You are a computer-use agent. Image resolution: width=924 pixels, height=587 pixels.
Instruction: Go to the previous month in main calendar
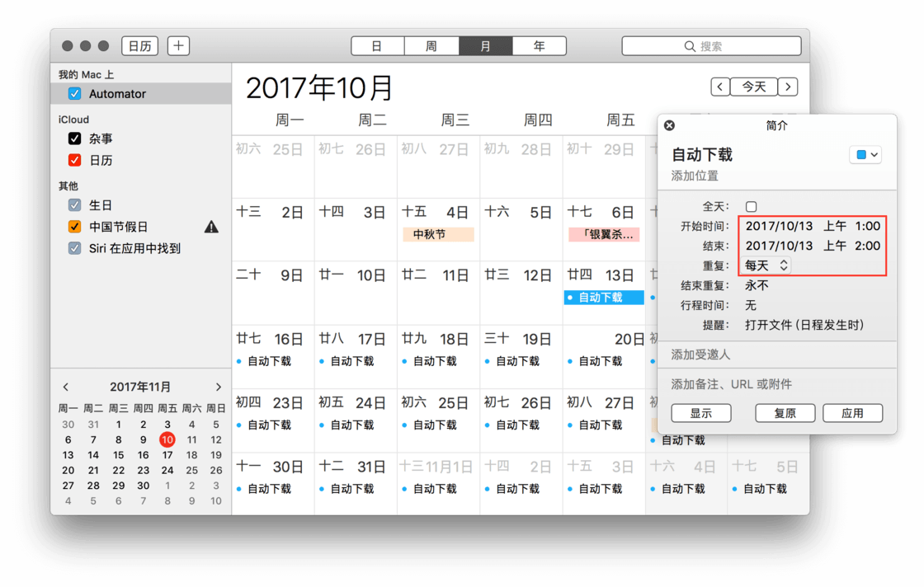pyautogui.click(x=720, y=87)
